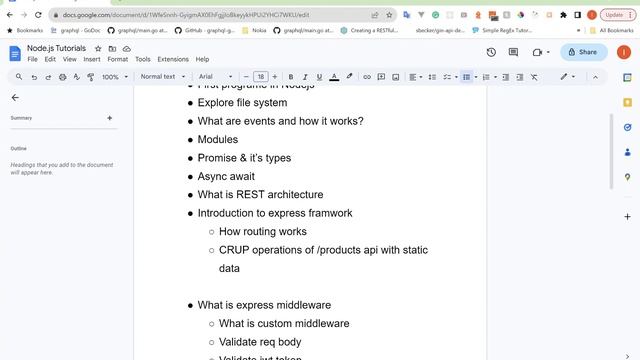
Task: Toggle the bulleted list
Action: tap(466, 77)
